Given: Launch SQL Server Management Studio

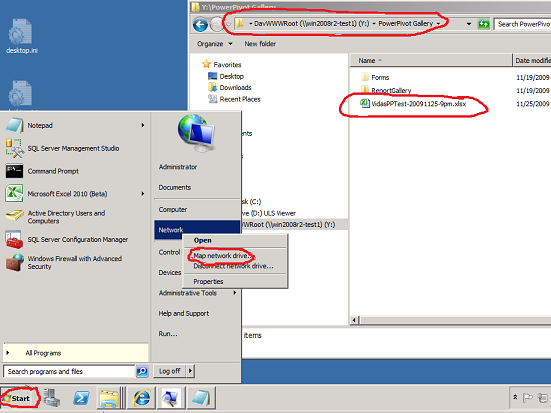Looking at the screenshot, I should [73, 148].
